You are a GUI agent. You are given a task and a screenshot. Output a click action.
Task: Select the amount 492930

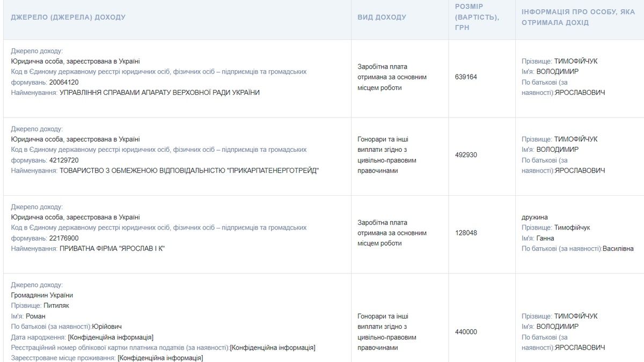[x=465, y=153]
